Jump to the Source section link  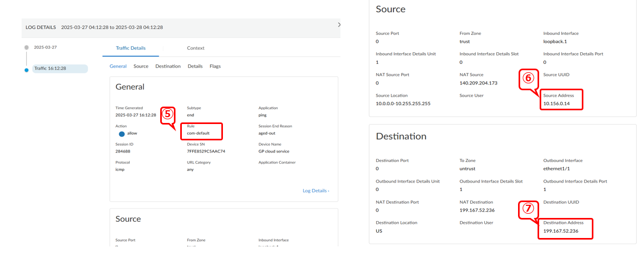pyautogui.click(x=141, y=66)
